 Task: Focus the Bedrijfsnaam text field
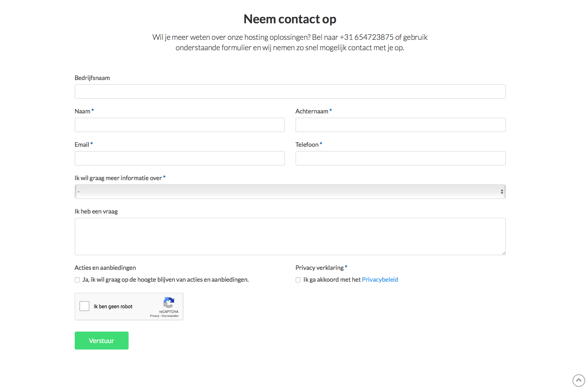290,92
